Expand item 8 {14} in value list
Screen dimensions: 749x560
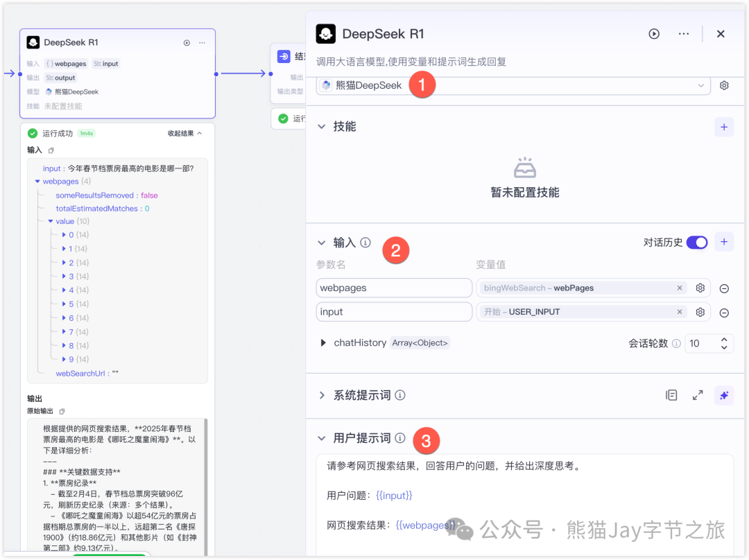tap(64, 345)
